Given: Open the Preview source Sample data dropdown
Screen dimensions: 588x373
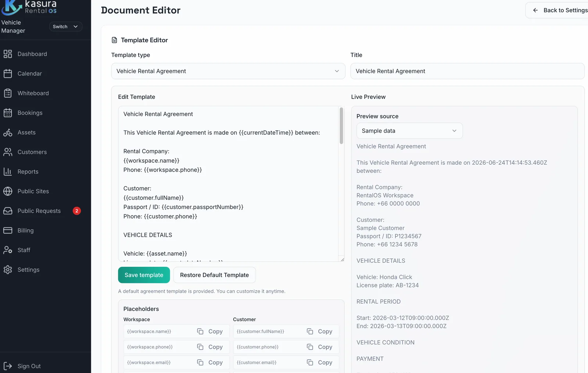Looking at the screenshot, I should 409,131.
